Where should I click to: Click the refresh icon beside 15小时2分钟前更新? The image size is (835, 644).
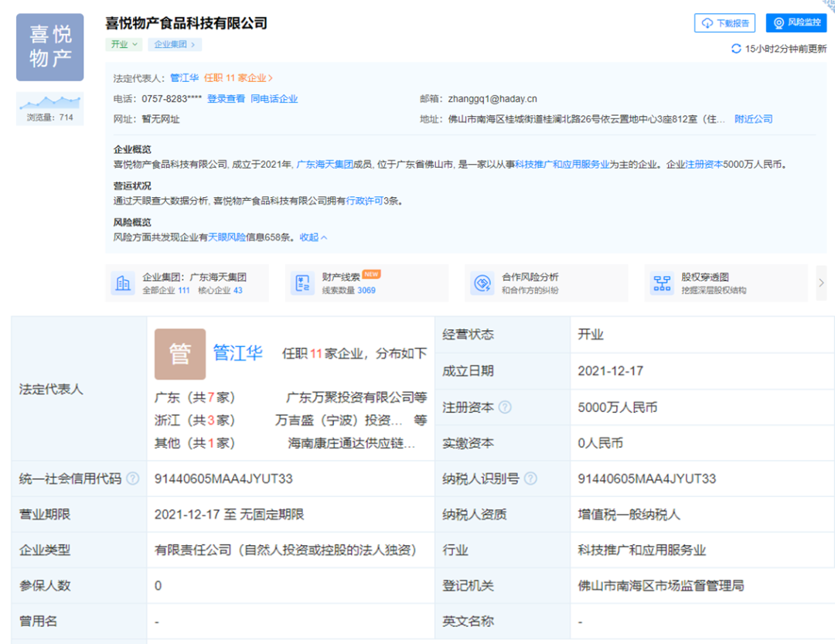coord(736,49)
